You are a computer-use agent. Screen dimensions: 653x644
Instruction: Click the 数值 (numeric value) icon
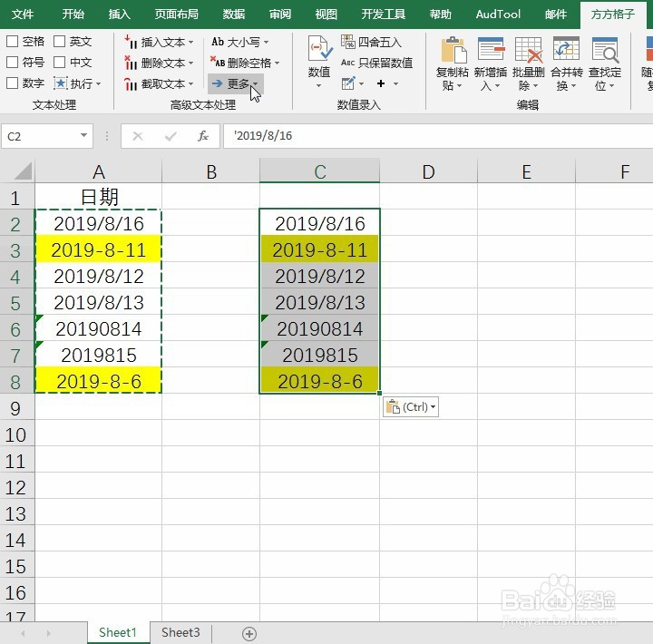click(x=319, y=49)
